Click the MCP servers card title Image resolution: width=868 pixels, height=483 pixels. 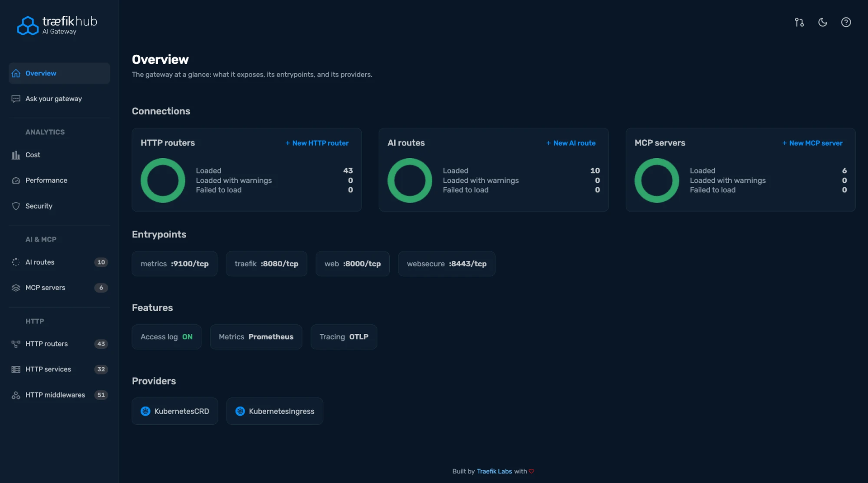(x=660, y=143)
